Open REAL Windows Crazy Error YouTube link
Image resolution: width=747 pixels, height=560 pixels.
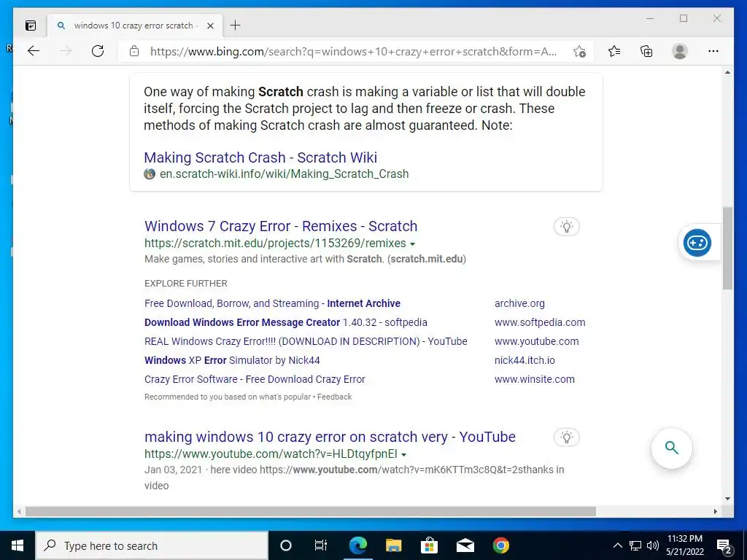point(306,341)
